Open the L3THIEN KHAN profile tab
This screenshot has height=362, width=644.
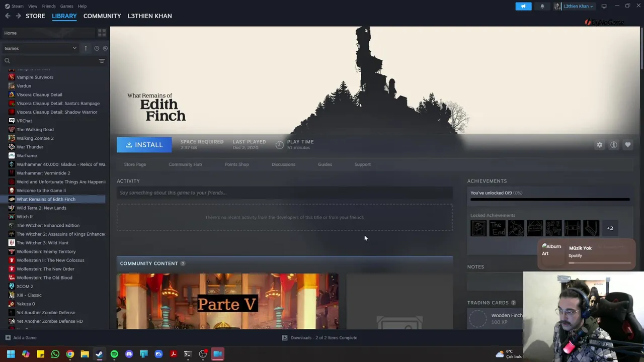(150, 16)
